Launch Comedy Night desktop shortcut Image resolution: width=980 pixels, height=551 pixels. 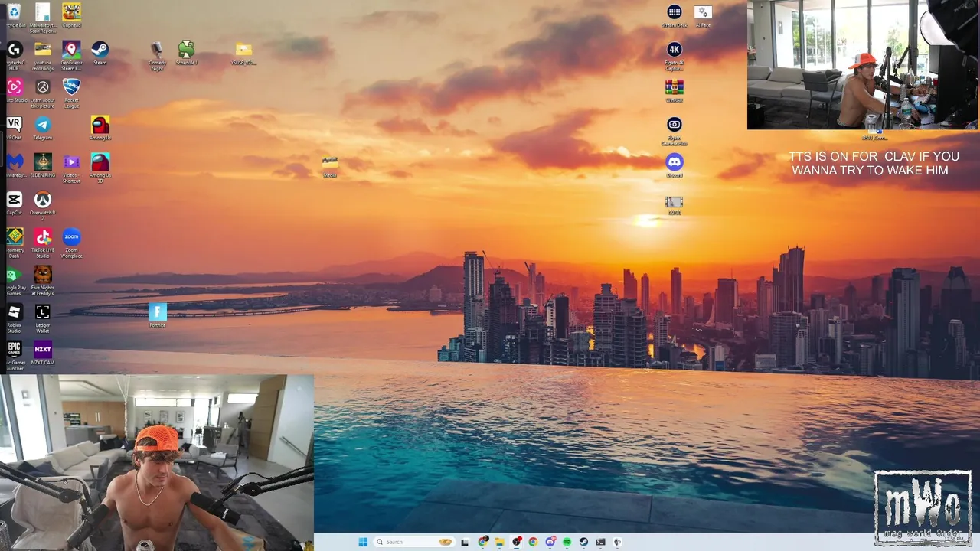point(157,55)
